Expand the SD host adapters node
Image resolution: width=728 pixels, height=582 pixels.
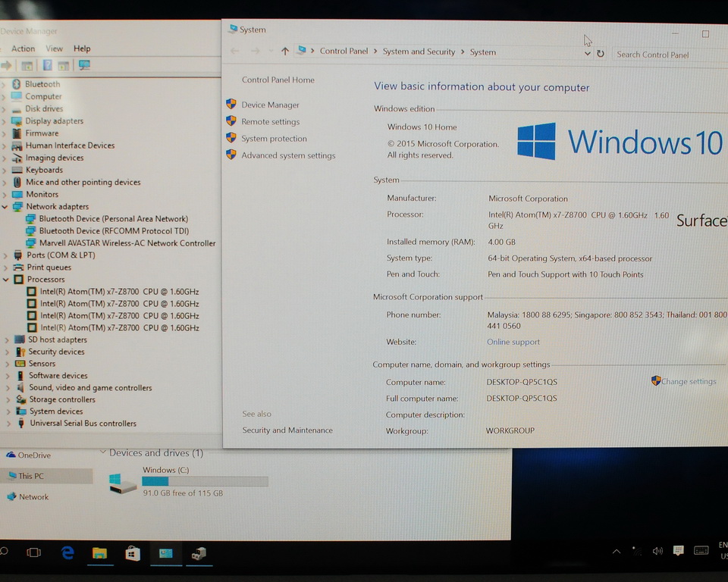coord(7,339)
